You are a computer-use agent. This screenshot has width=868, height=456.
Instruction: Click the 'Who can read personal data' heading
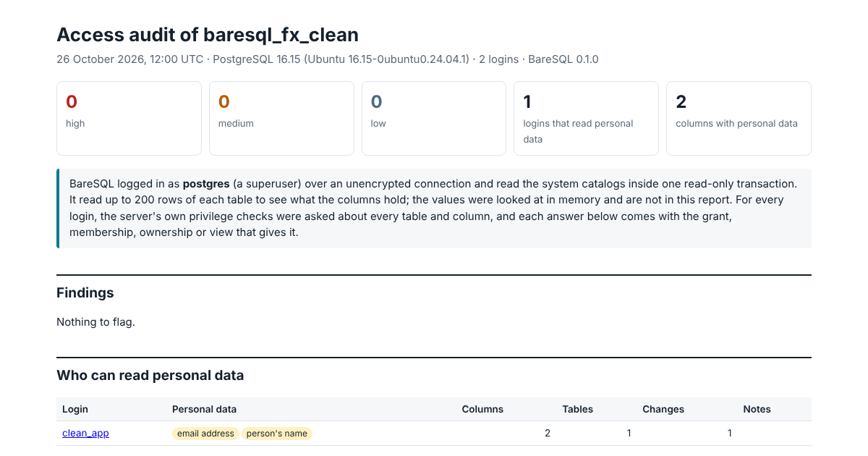[x=150, y=376]
